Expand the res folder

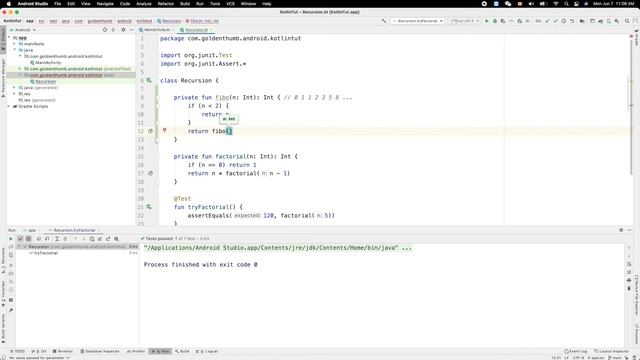(x=15, y=93)
